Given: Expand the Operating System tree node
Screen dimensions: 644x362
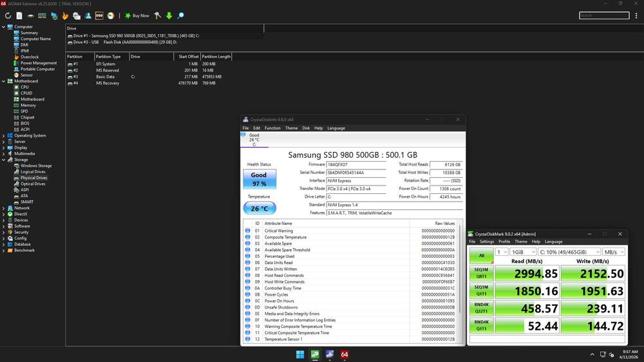Looking at the screenshot, I should click(x=3, y=136).
